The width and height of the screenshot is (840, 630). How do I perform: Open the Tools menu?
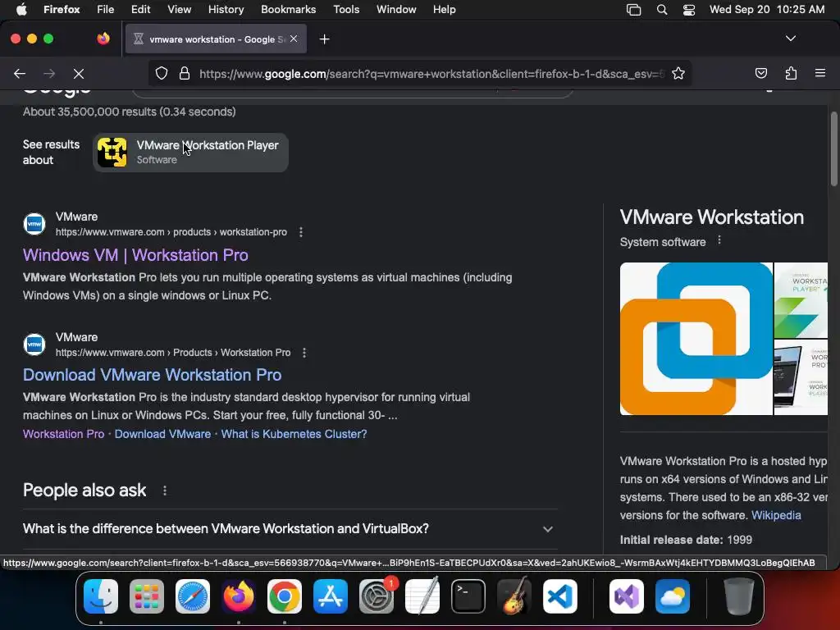[346, 9]
